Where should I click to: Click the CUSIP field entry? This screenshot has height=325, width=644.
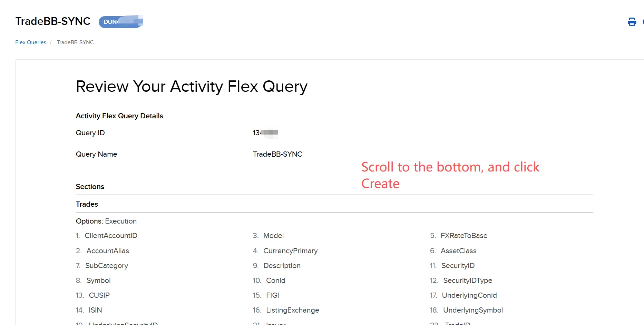[x=99, y=295]
